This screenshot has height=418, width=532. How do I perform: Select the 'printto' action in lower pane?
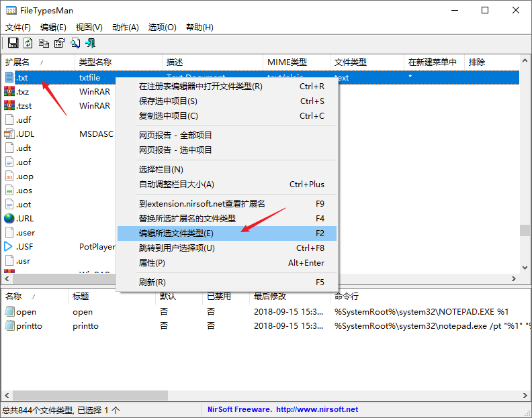(x=29, y=326)
